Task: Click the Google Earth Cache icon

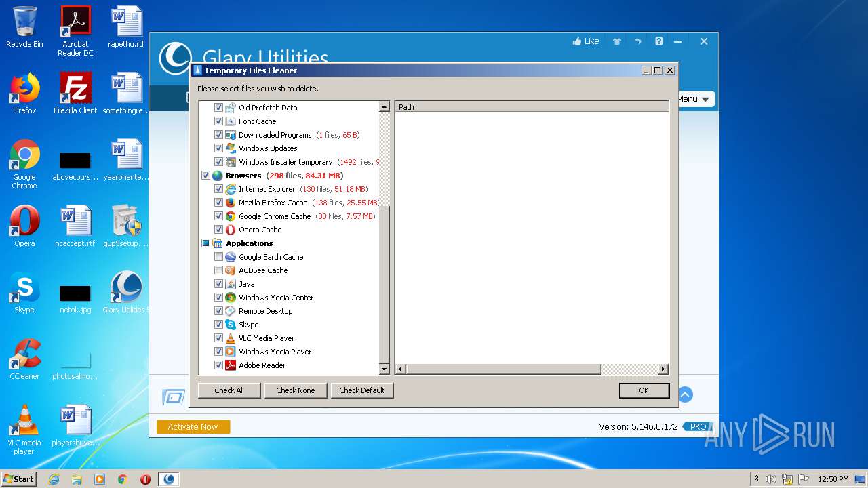Action: pos(231,257)
